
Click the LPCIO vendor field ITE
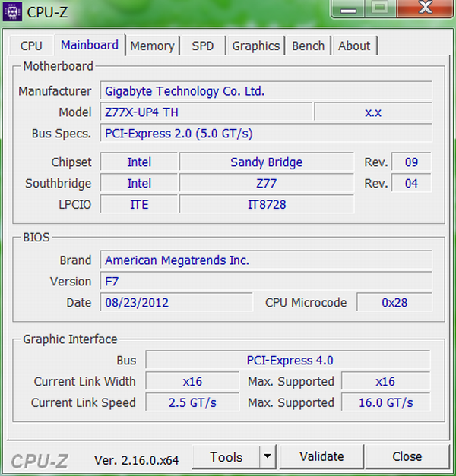[x=139, y=204]
